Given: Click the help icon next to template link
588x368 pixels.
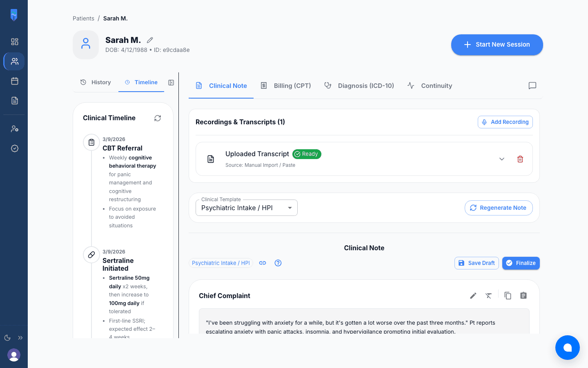Looking at the screenshot, I should point(278,263).
